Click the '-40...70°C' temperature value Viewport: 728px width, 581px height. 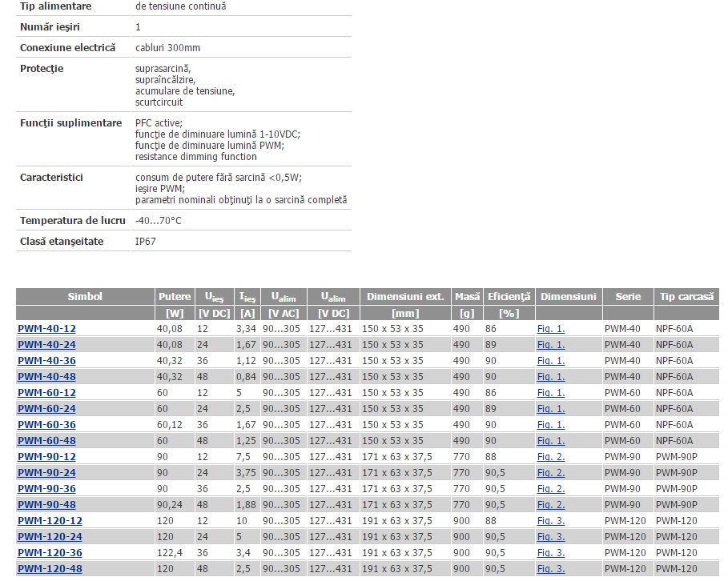(159, 220)
